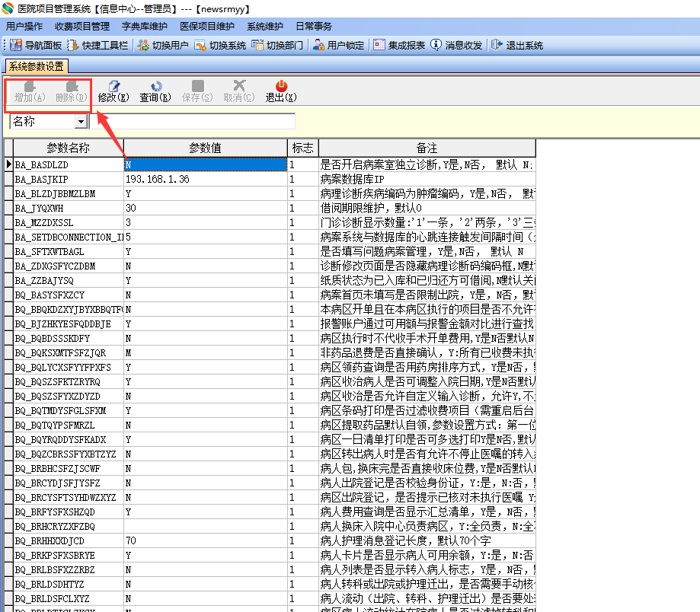Click 切换用户 switch user icon
Image resolution: width=700 pixels, height=612 pixels.
click(163, 45)
